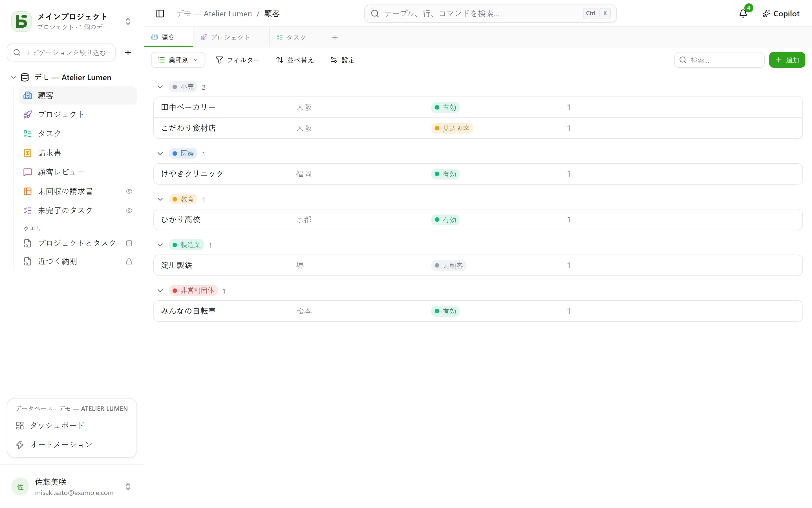Add a new tab with plus icon

335,37
